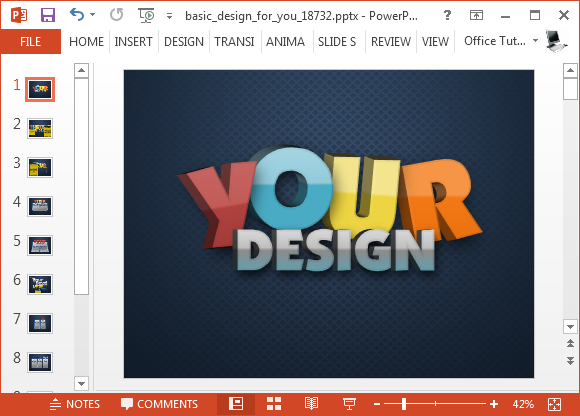Viewport: 580px width, 416px height.
Task: Select slide 7 thumbnail
Action: (40, 323)
